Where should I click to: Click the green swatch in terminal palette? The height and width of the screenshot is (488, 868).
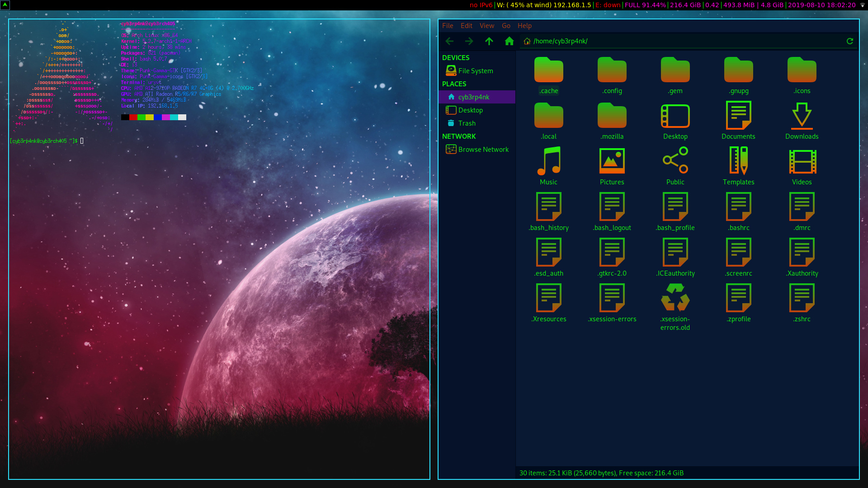coord(142,117)
